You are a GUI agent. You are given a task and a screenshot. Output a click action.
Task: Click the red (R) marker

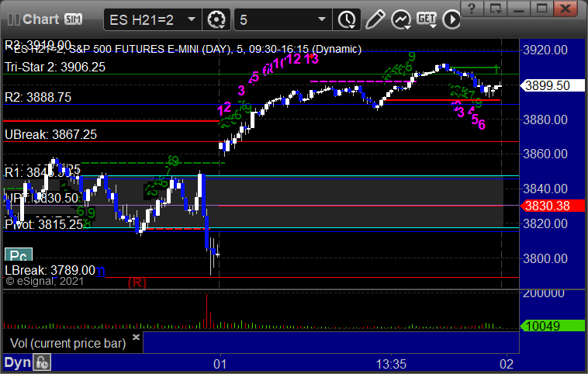137,282
